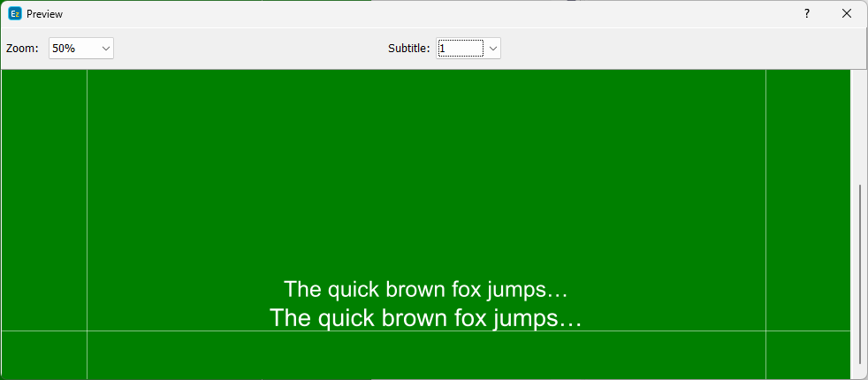Click empty toolbar space between Zoom and Subtitle
The width and height of the screenshot is (868, 380).
(x=247, y=49)
